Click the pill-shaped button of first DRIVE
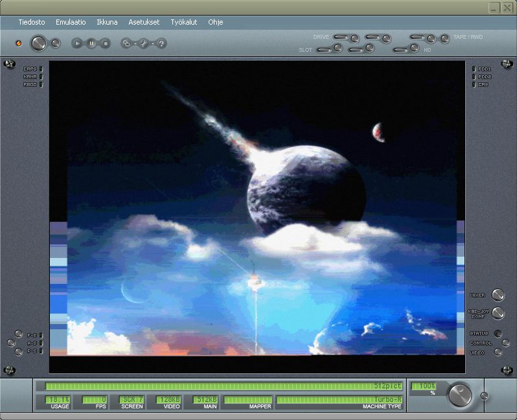 341,38
